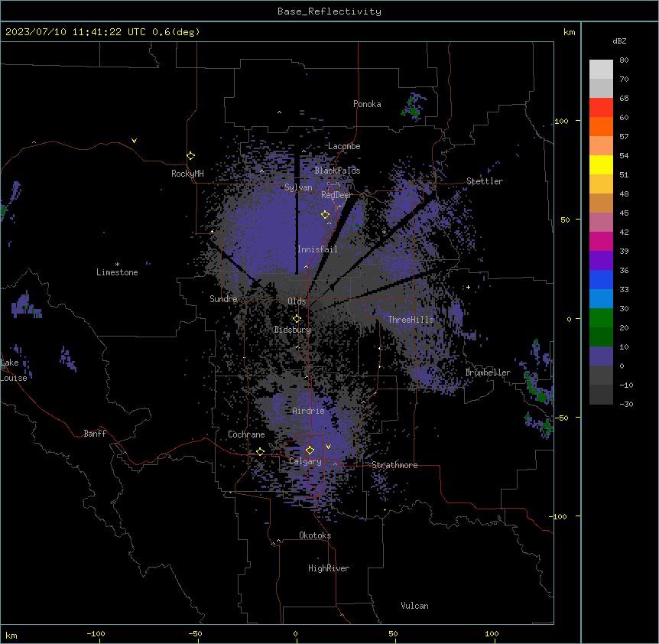The image size is (659, 644).
Task: Click the -30 value at dBZ scale bottom
Action: click(x=626, y=405)
